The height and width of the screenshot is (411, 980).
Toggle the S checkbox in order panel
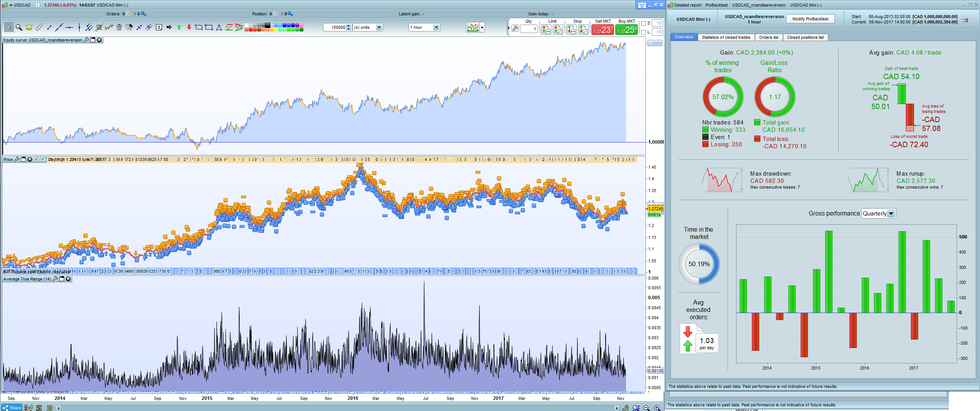pyautogui.click(x=644, y=23)
